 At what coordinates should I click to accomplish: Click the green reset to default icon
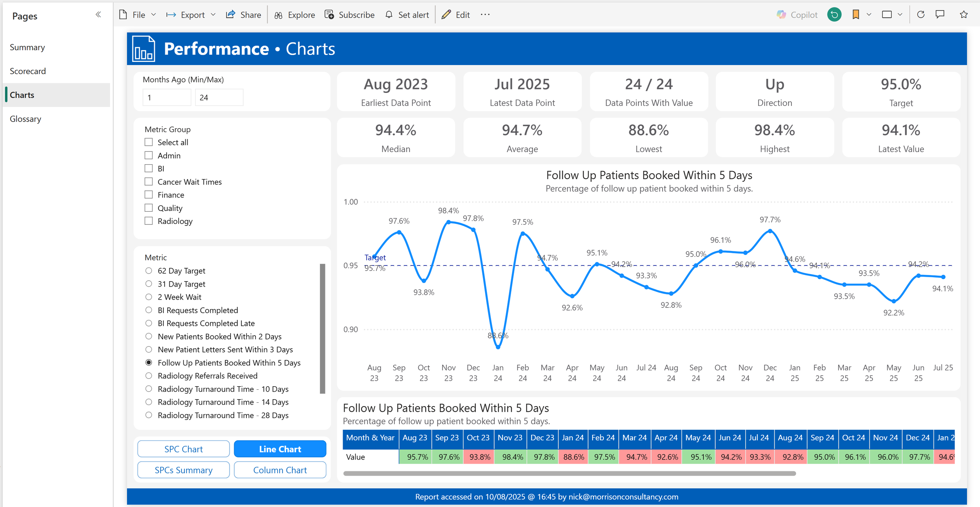click(834, 15)
